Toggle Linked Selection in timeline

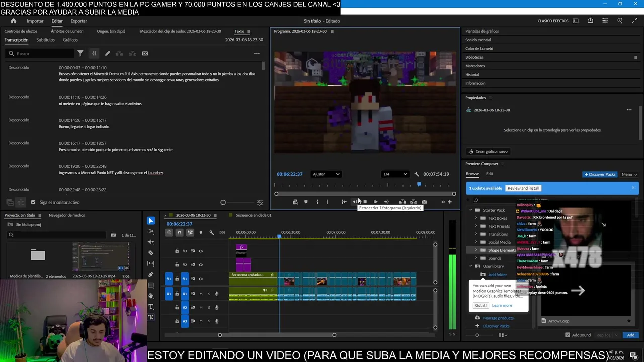pos(190,233)
